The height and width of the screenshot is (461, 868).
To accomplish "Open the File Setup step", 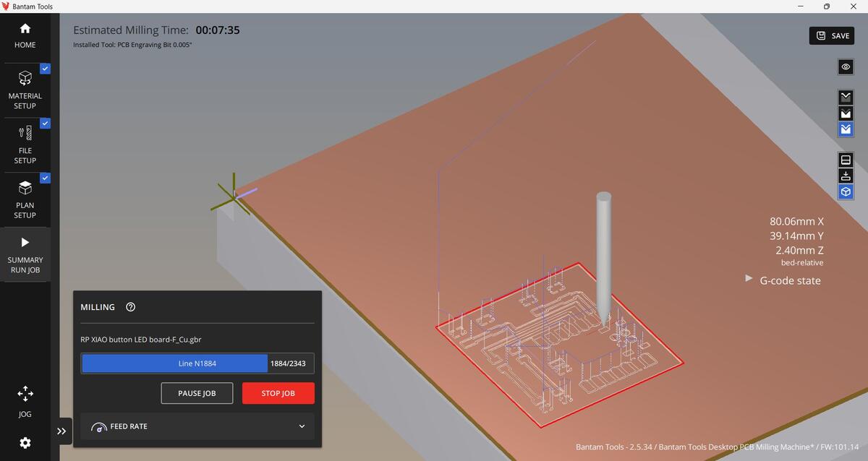I will coord(25,145).
